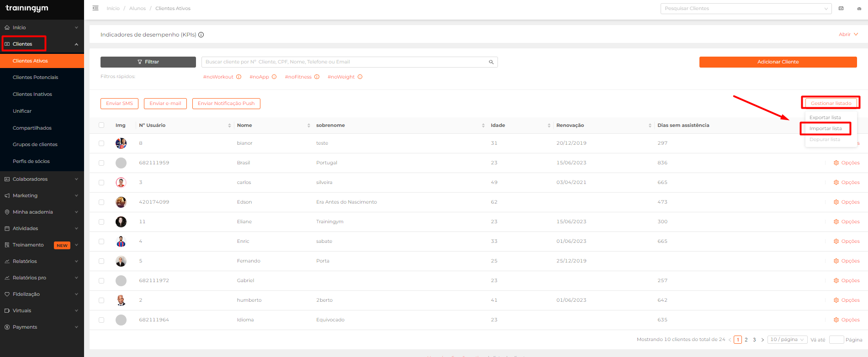
Task: Choose Importar lista from dropdown
Action: pos(826,128)
